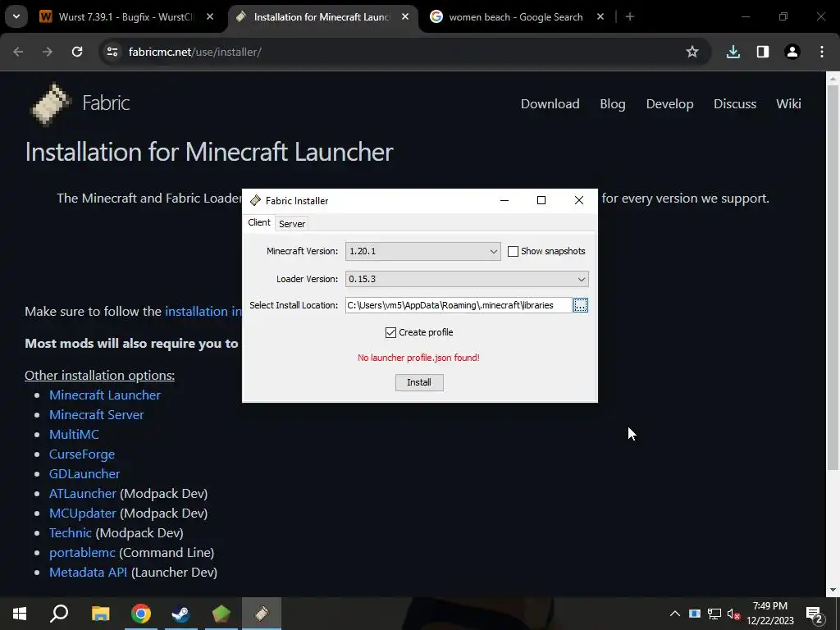Image resolution: width=840 pixels, height=630 pixels.
Task: Reload the fabricmc.net page
Action: click(77, 52)
